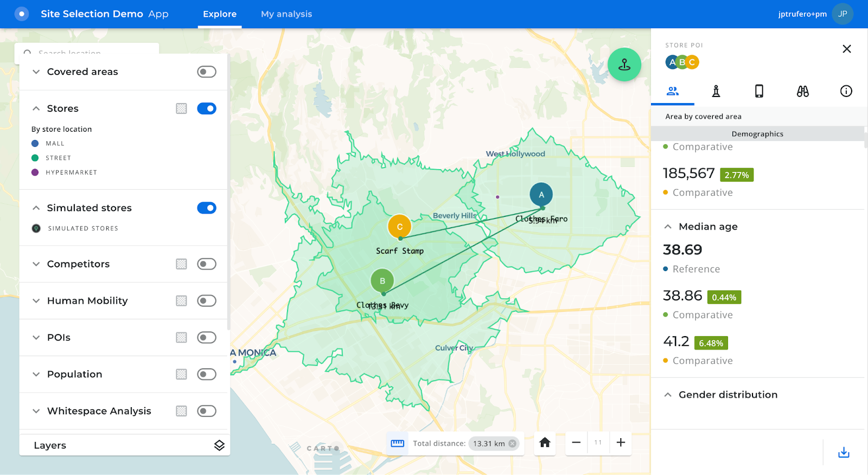Screen dimensions: 868x475
Task: Open the info tab in Store POI panel
Action: (846, 91)
